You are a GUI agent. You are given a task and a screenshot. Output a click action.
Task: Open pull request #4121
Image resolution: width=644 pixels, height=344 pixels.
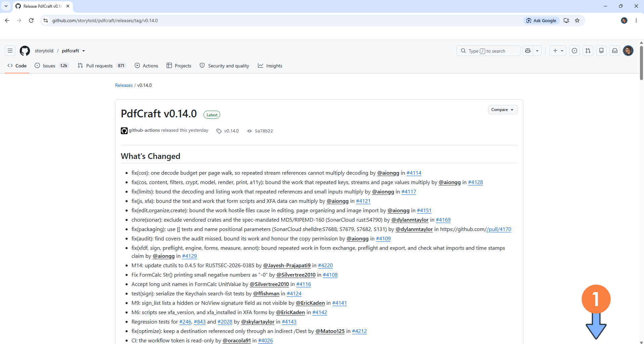[x=363, y=201]
